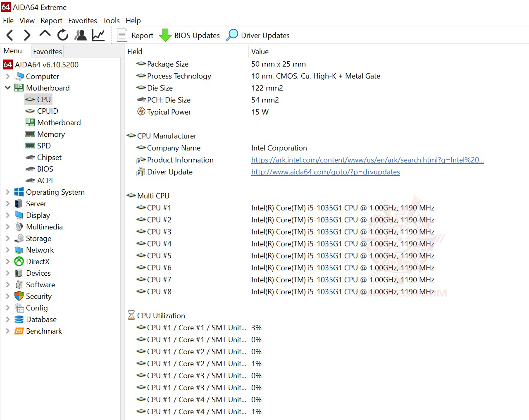Click the CPU Utilization hourglass icon
The width and height of the screenshot is (529, 420).
pos(131,315)
